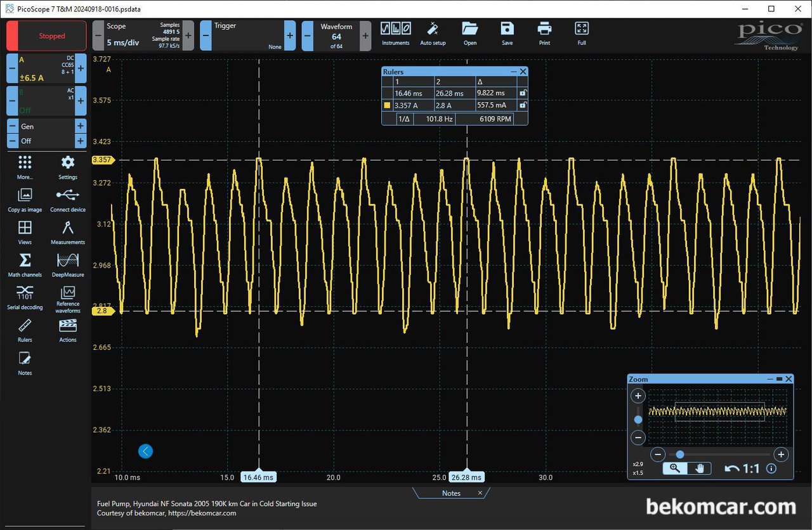The height and width of the screenshot is (530, 812).
Task: Increase the Scope timebase with plus
Action: click(x=188, y=36)
